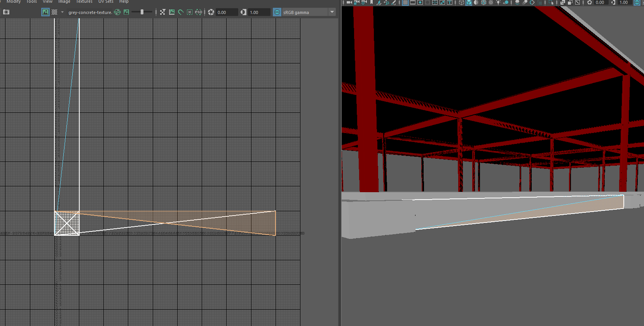Enable the checkered tile pattern display

click(54, 12)
